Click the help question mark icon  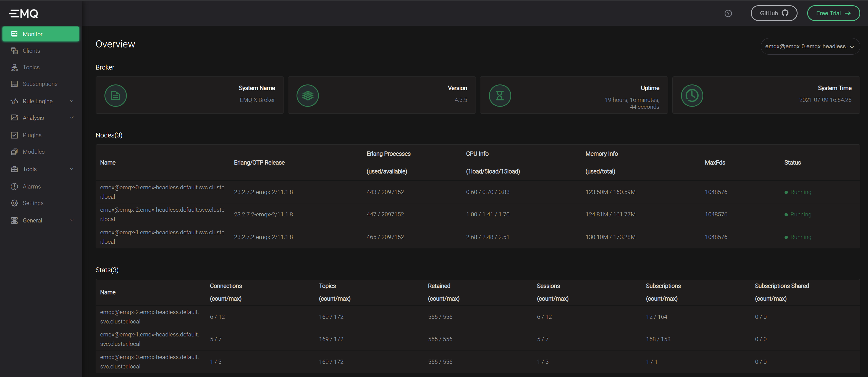[x=728, y=14]
